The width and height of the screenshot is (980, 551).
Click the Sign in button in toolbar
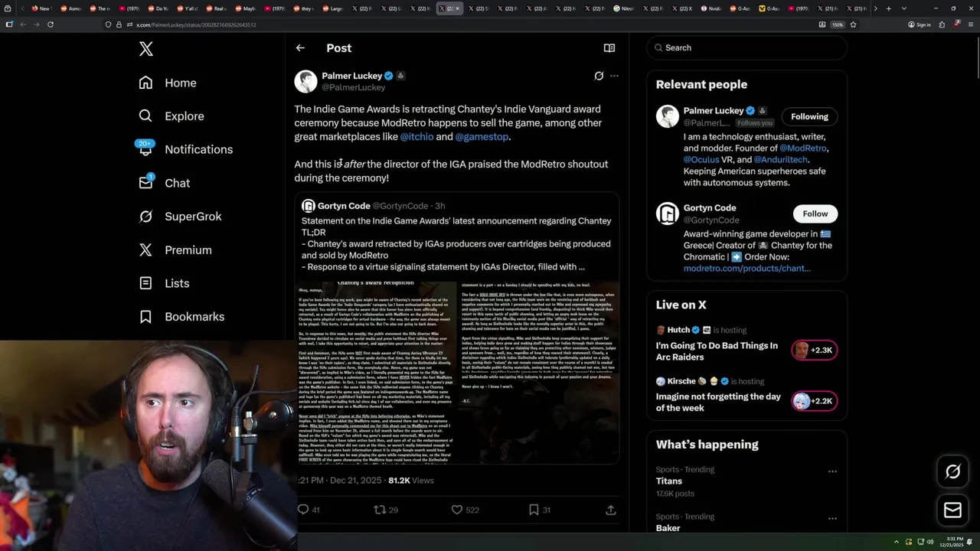tap(920, 24)
